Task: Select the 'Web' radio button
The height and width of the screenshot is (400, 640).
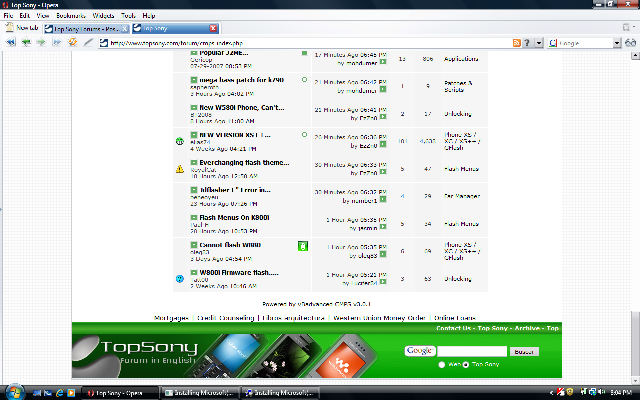Action: click(x=442, y=364)
